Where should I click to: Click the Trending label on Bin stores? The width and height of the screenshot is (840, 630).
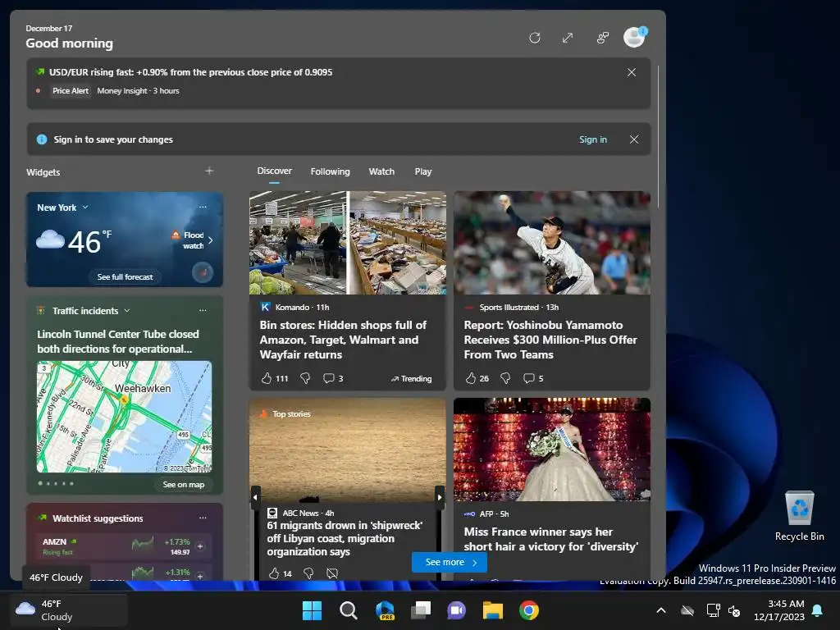(x=411, y=379)
